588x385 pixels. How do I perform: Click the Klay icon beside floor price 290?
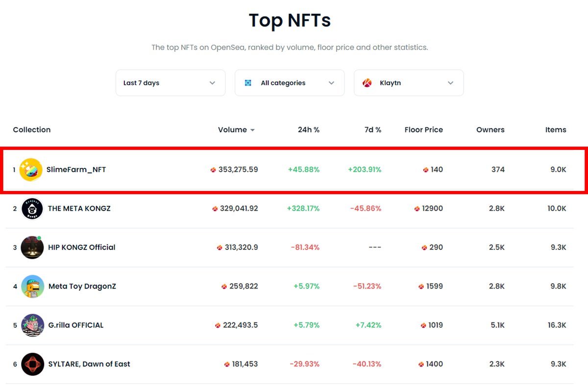pos(424,248)
